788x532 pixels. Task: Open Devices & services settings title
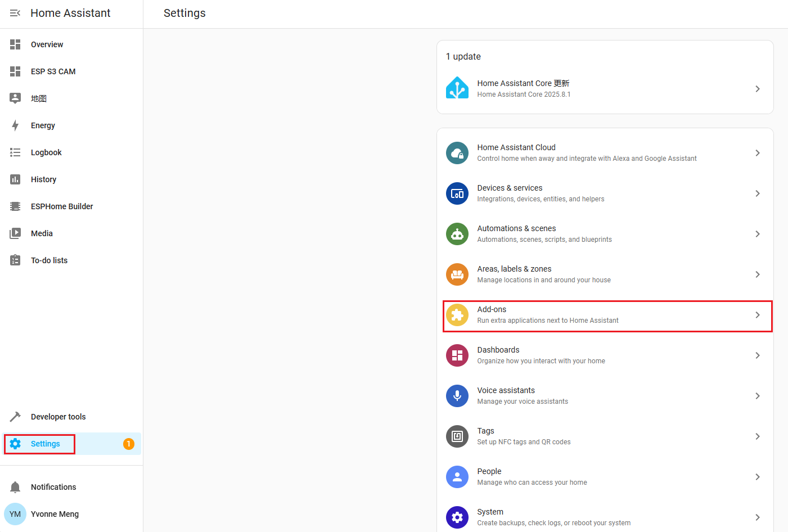[x=510, y=188]
